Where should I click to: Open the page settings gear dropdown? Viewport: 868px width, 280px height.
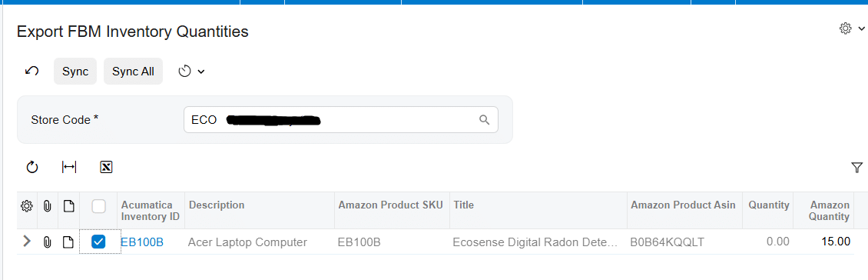click(x=851, y=28)
